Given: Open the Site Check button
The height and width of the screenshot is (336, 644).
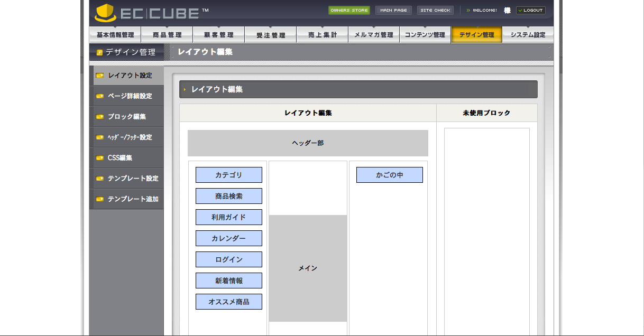Looking at the screenshot, I should pos(435,10).
